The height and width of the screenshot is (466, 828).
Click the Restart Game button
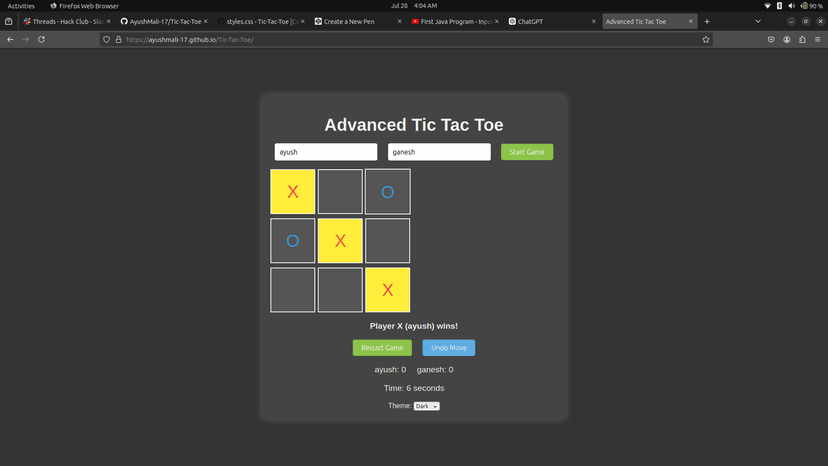point(382,348)
